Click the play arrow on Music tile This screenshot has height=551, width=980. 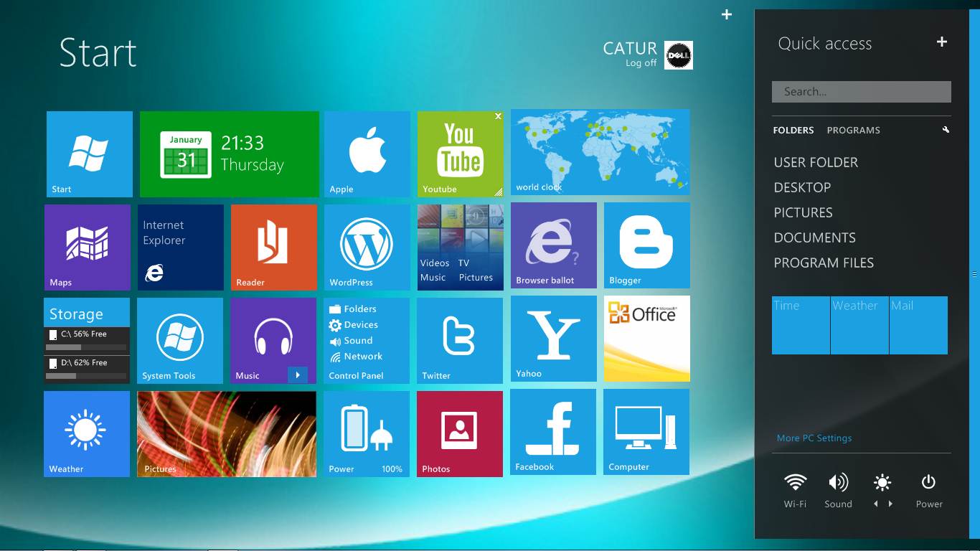[x=298, y=375]
